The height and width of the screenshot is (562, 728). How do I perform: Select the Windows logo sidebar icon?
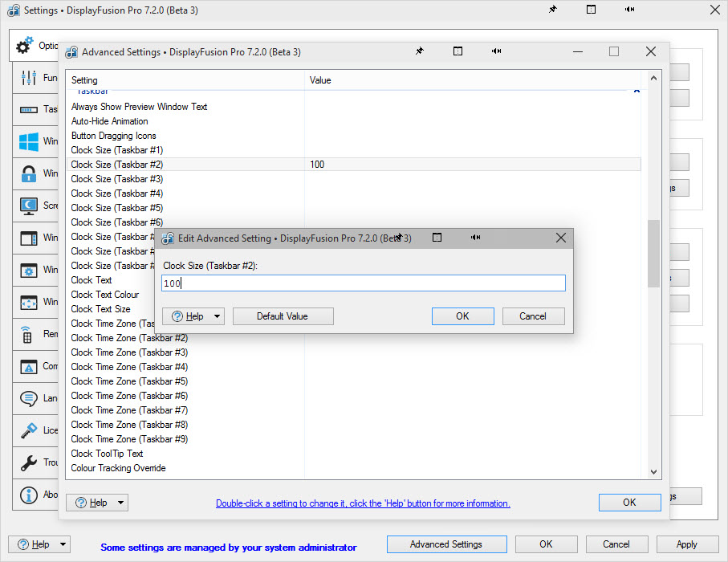click(x=29, y=142)
